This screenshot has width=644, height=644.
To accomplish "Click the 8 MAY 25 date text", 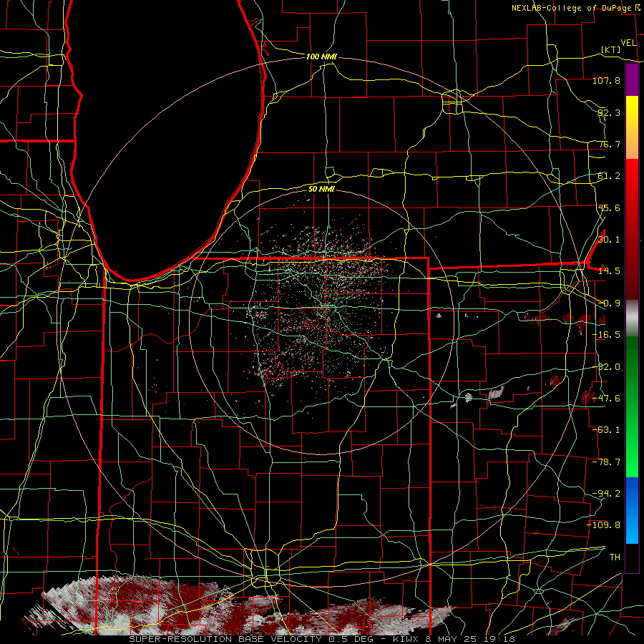I will pos(452,639).
